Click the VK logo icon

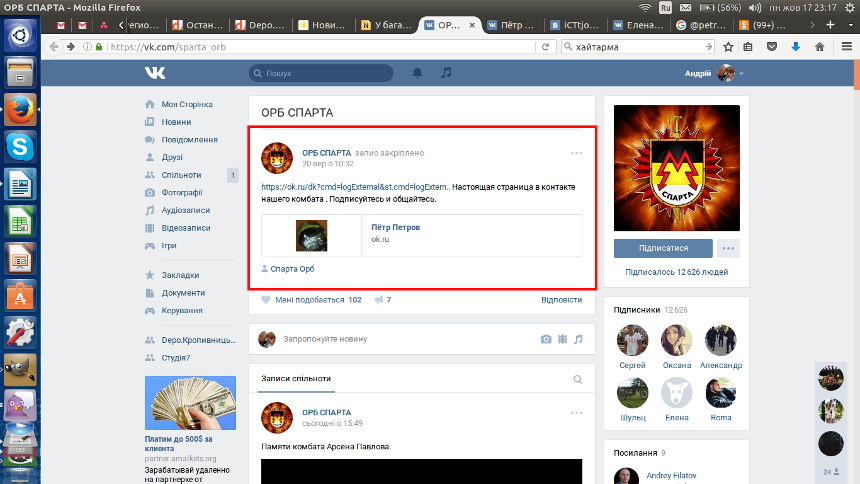(155, 73)
